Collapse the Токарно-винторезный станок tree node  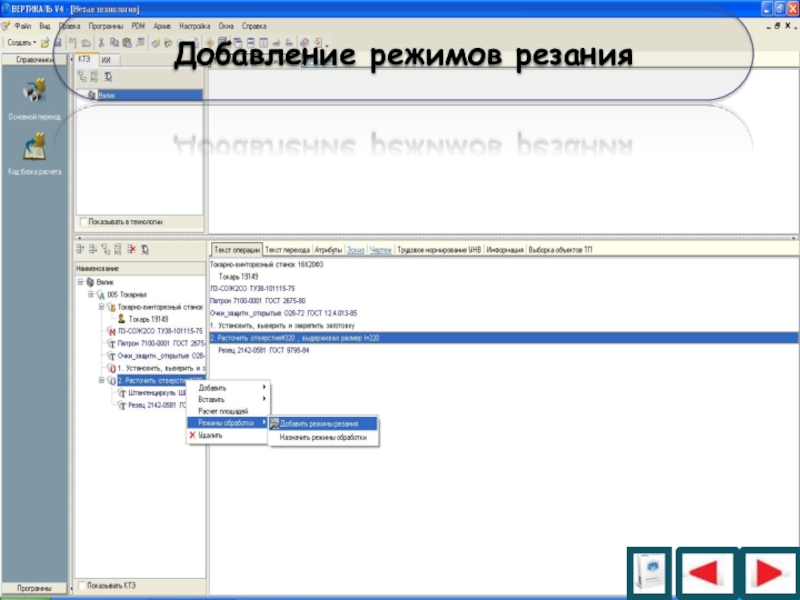pos(101,307)
